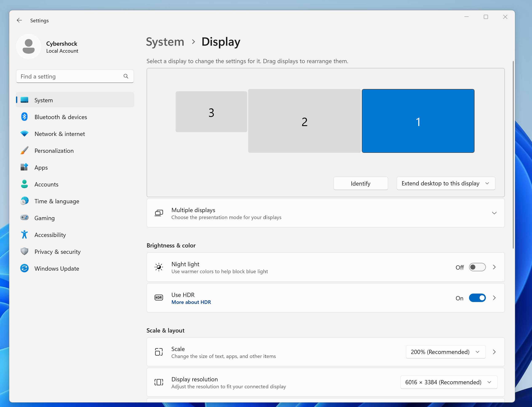Click the Display resolution icon
Screen dimensions: 532x407
coord(159,382)
